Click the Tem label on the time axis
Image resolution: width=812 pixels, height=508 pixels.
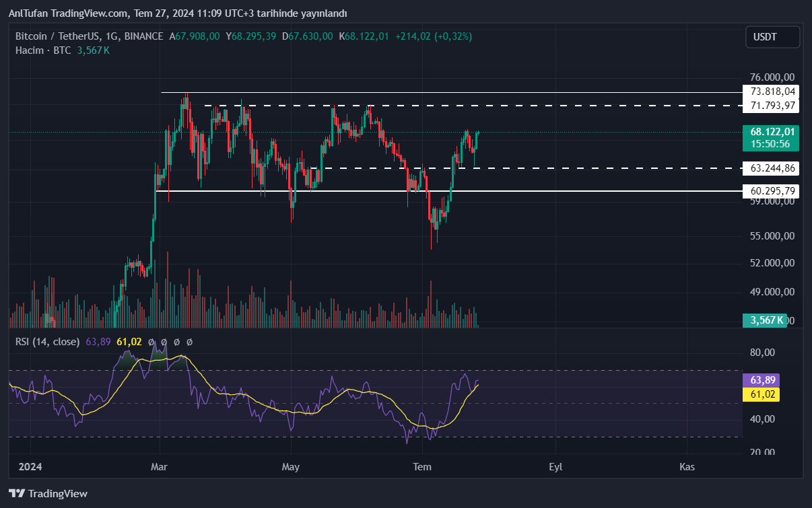(421, 467)
